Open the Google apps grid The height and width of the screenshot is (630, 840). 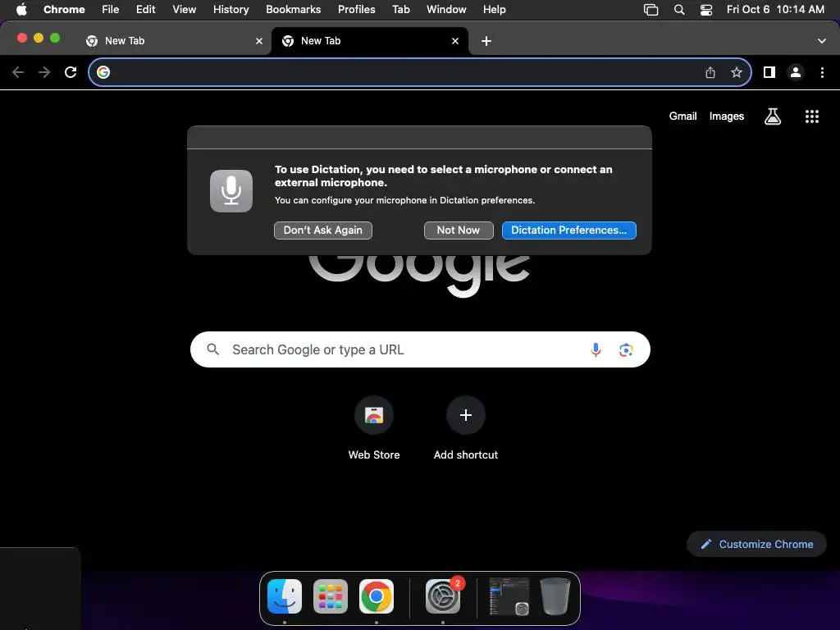[812, 116]
